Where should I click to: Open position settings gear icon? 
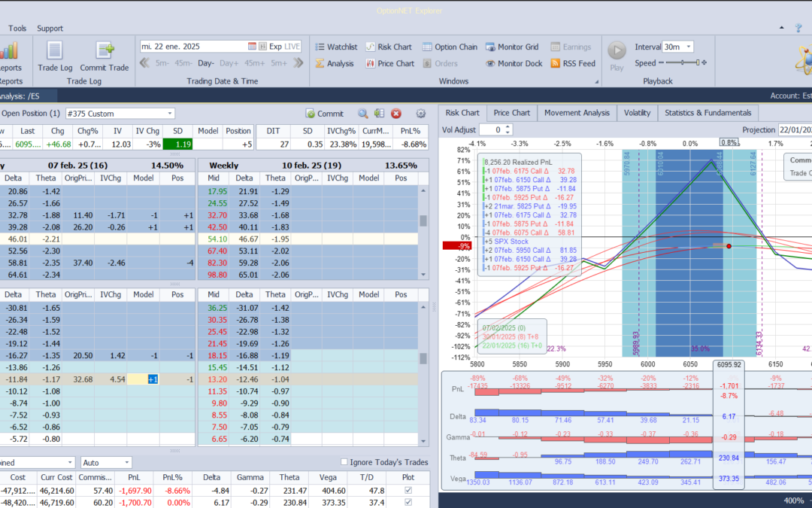[x=421, y=114]
